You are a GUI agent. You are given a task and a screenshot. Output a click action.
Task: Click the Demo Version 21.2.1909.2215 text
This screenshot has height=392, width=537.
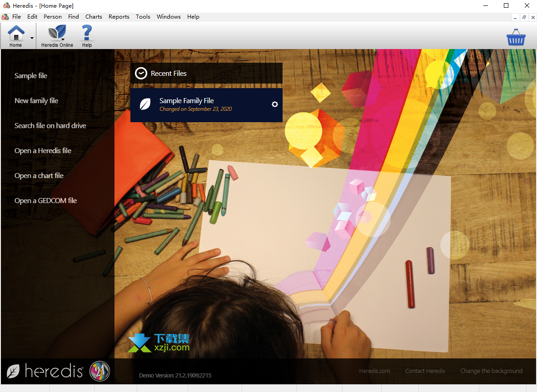[175, 375]
